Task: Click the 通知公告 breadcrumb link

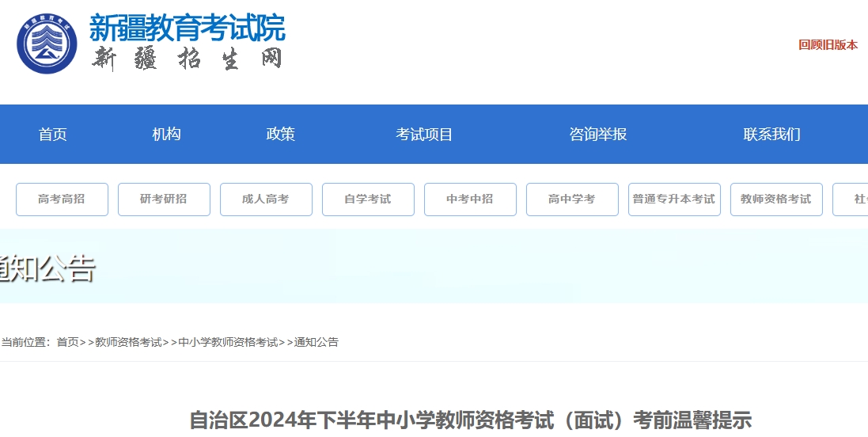Action: coord(316,342)
